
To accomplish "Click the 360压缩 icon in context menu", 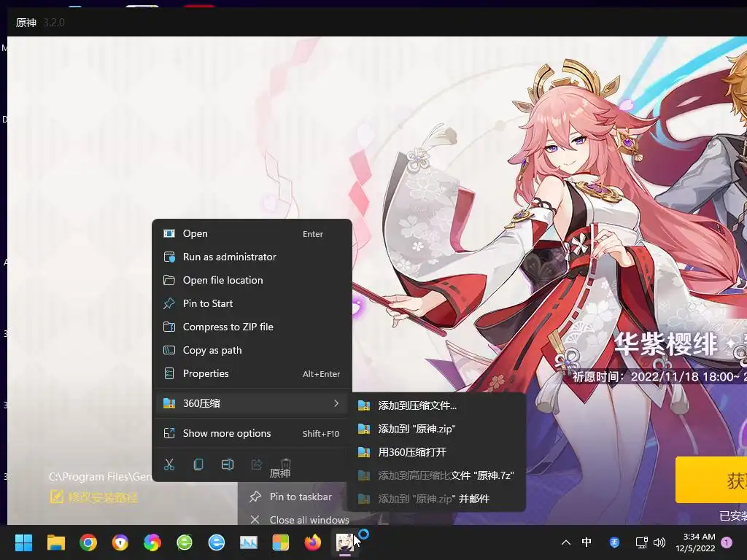I will (169, 403).
